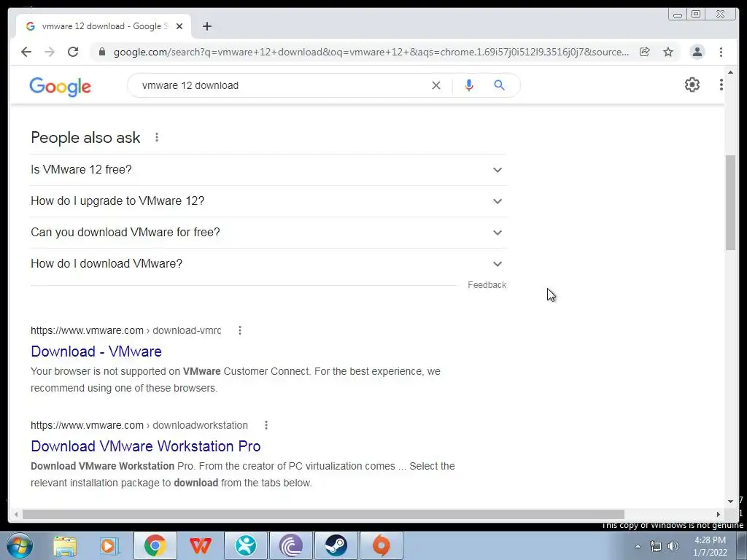Screen dimensions: 747x560
Task: Open Windows Explorer from taskbar
Action: (x=65, y=545)
